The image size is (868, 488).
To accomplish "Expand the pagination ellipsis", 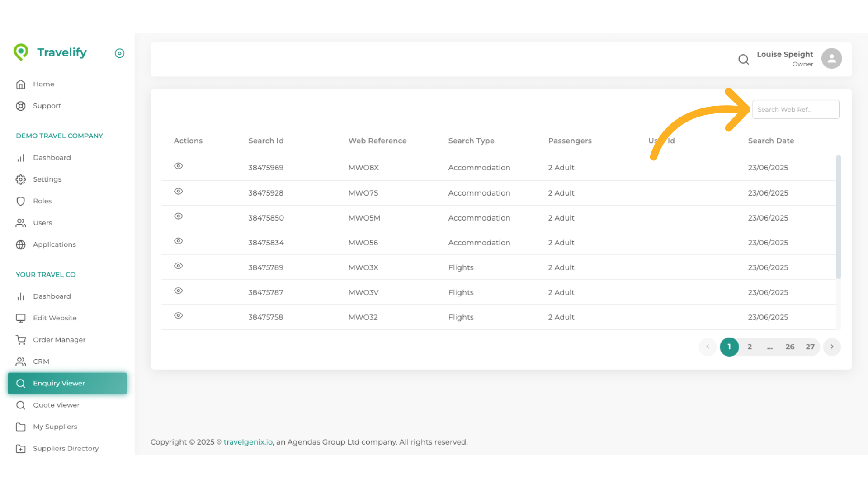I will pyautogui.click(x=770, y=347).
